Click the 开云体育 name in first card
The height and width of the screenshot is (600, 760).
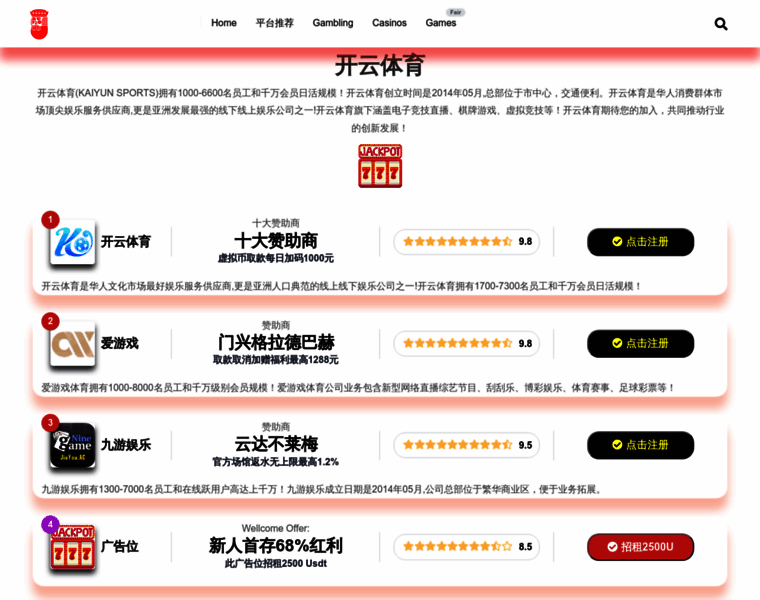coord(126,242)
